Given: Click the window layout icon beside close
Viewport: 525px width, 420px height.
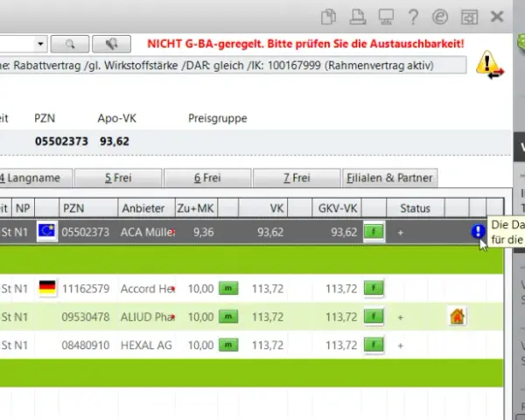Looking at the screenshot, I should point(469,17).
